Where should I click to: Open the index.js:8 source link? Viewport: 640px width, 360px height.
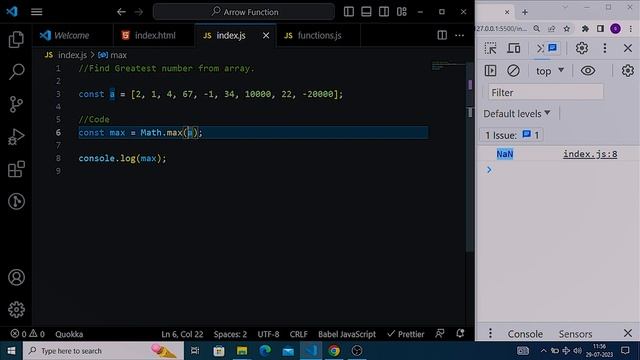(590, 154)
